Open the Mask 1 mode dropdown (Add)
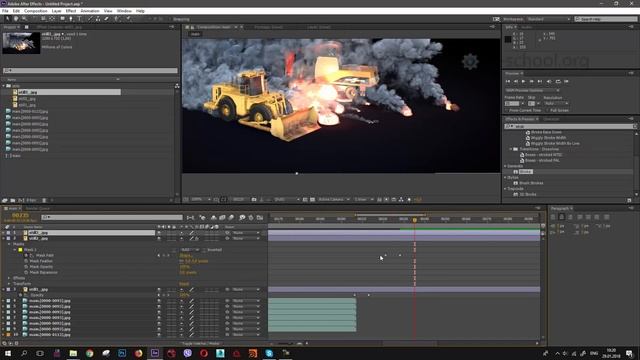The width and height of the screenshot is (640, 360). [x=189, y=250]
